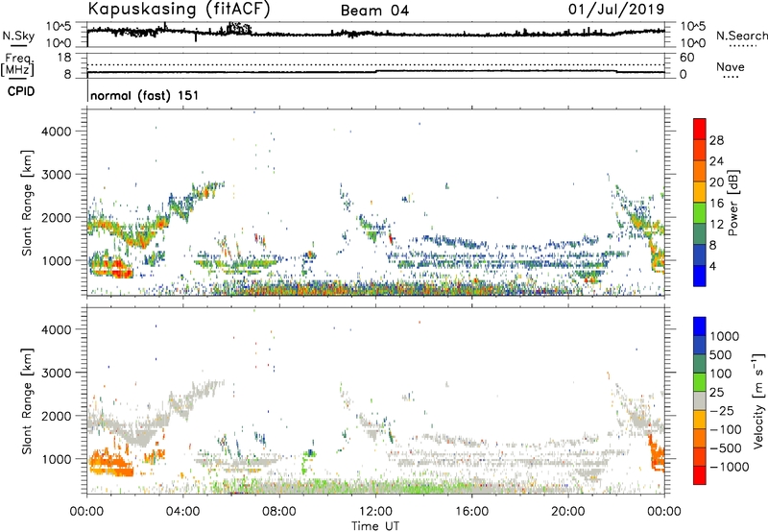Click the 3000 tick on the power panel axis
Image resolution: width=768 pixels, height=532 pixels.
57,175
